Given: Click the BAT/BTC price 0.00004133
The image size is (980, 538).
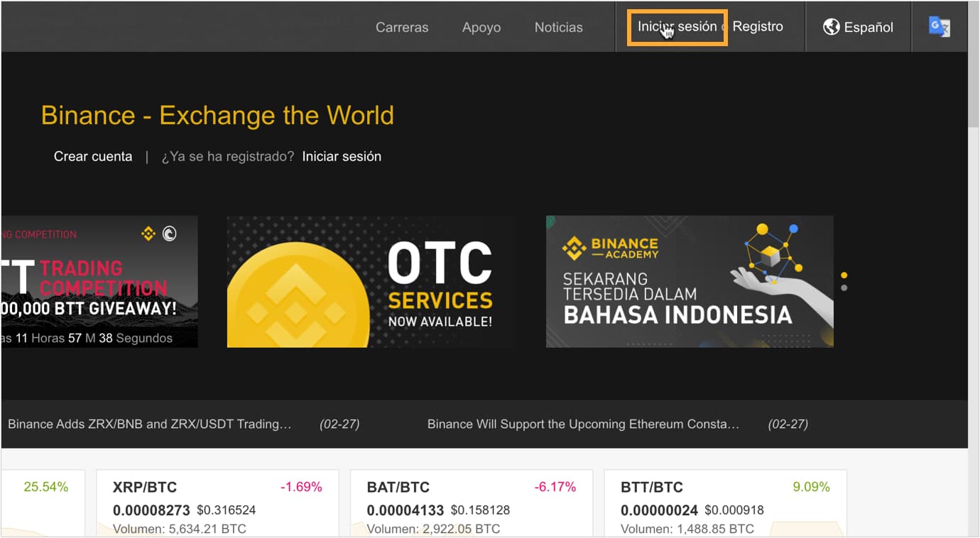Looking at the screenshot, I should 405,510.
